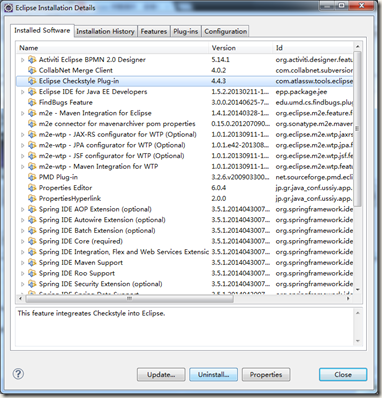Open help via the question mark icon
Image resolution: width=382 pixels, height=398 pixels.
[x=18, y=374]
